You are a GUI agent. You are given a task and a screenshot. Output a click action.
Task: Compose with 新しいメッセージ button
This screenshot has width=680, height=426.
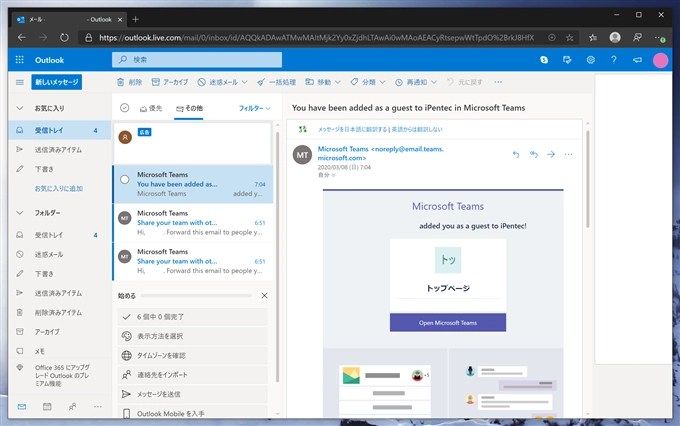[56, 82]
